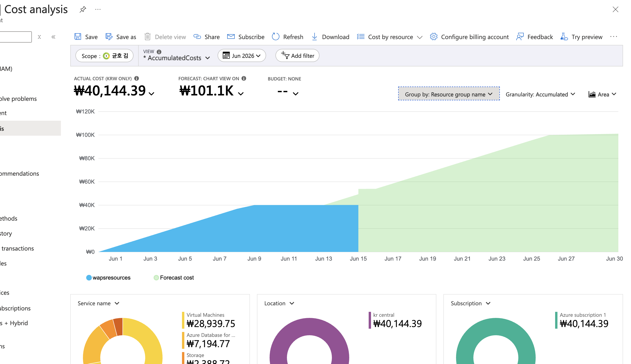
Task: Expand Group by Resource group name dropdown
Action: [x=449, y=94]
